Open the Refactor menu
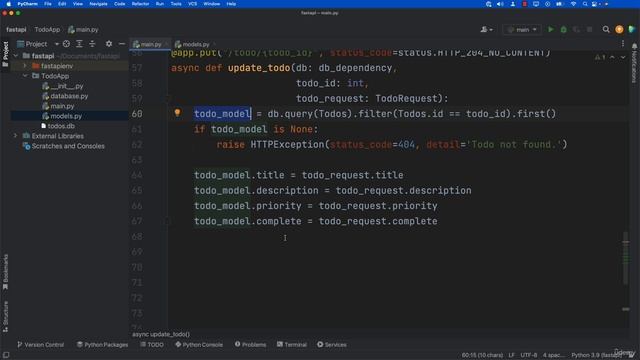Image resolution: width=640 pixels, height=360 pixels. click(140, 4)
